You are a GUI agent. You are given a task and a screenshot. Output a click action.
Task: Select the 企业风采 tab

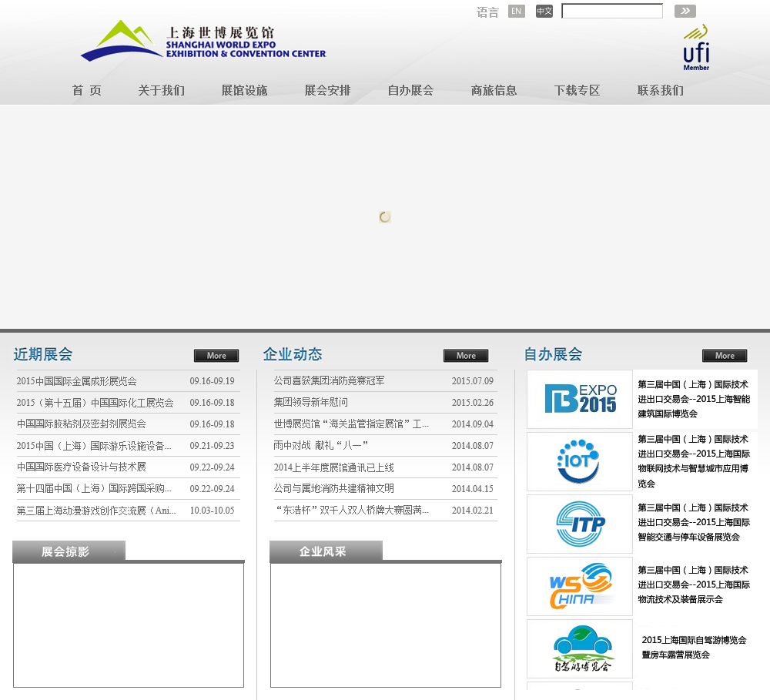click(326, 551)
